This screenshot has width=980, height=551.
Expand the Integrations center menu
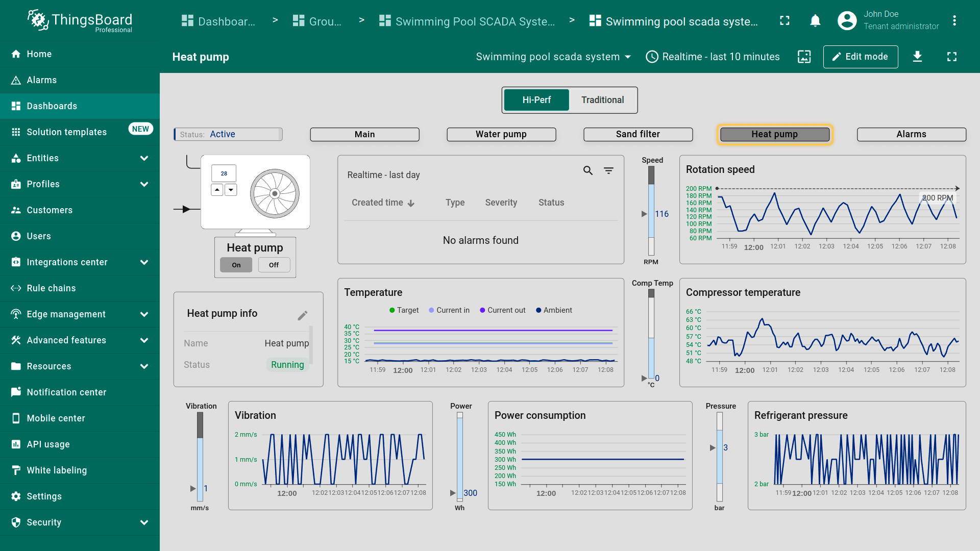click(x=144, y=262)
